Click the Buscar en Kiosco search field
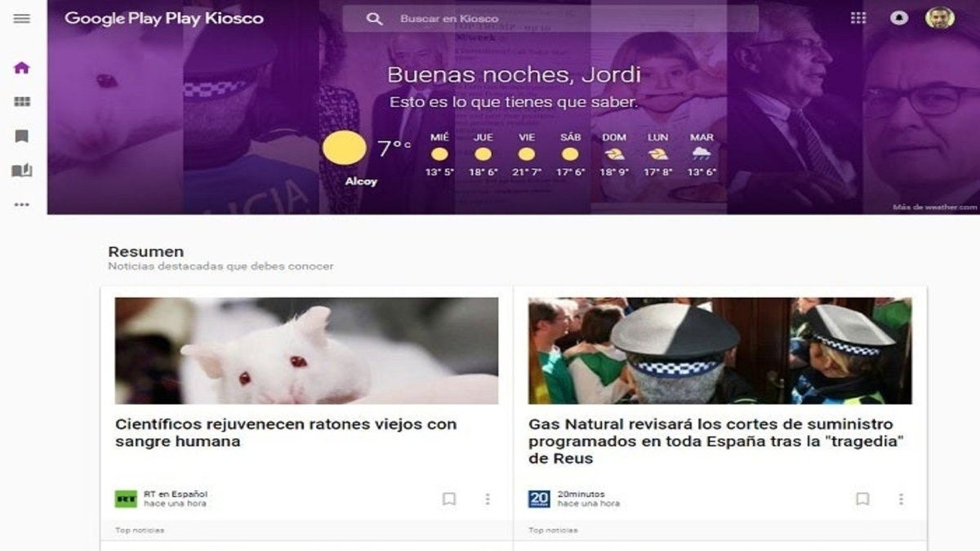The height and width of the screenshot is (551, 980). pos(550,19)
